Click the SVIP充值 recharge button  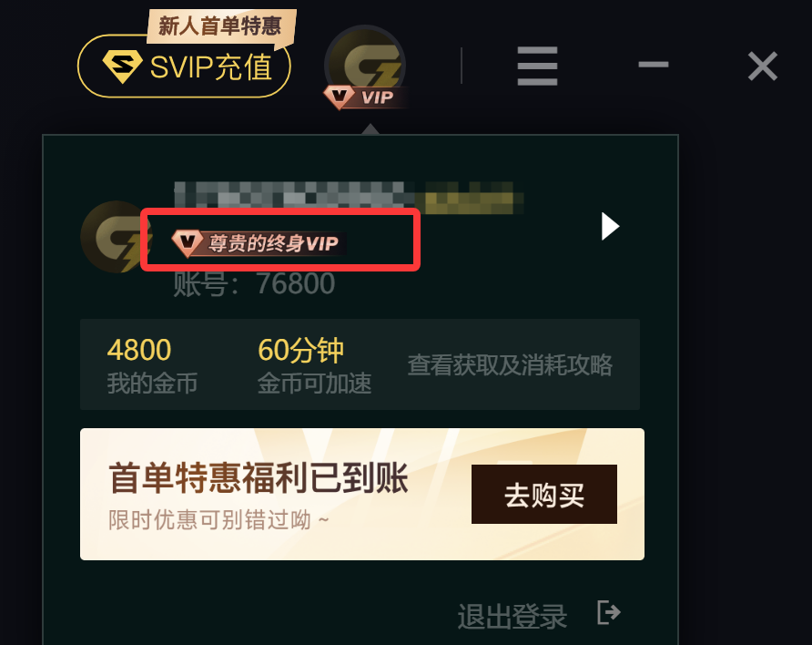click(184, 67)
